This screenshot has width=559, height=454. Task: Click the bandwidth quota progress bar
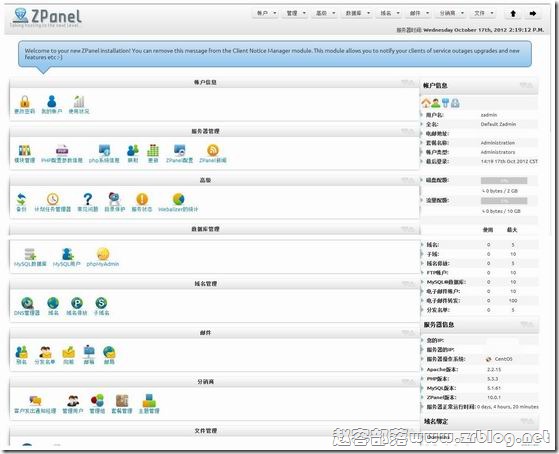click(x=504, y=201)
